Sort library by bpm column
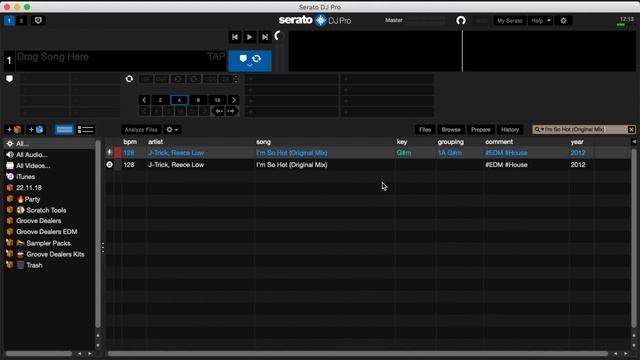The height and width of the screenshot is (360, 640). coord(130,142)
